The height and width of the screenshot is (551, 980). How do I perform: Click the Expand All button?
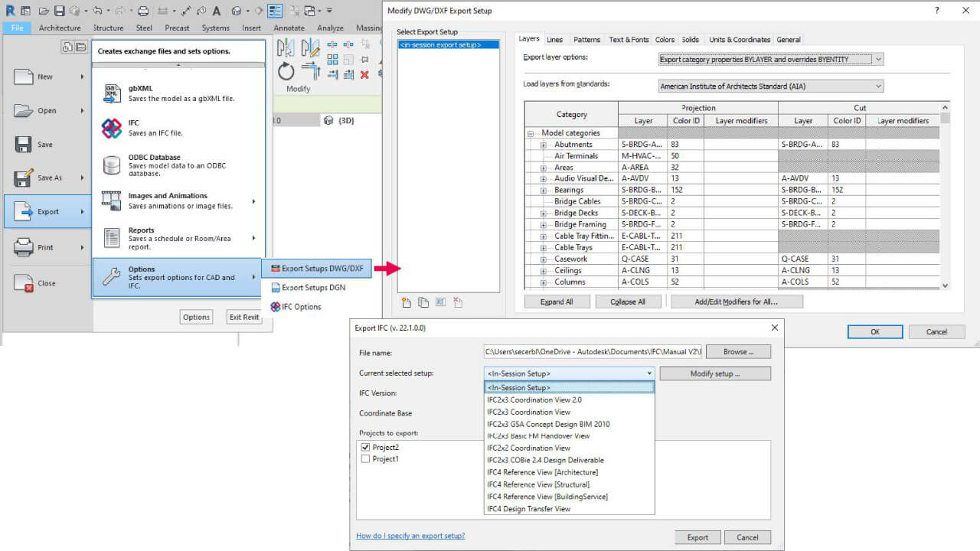[x=557, y=302]
